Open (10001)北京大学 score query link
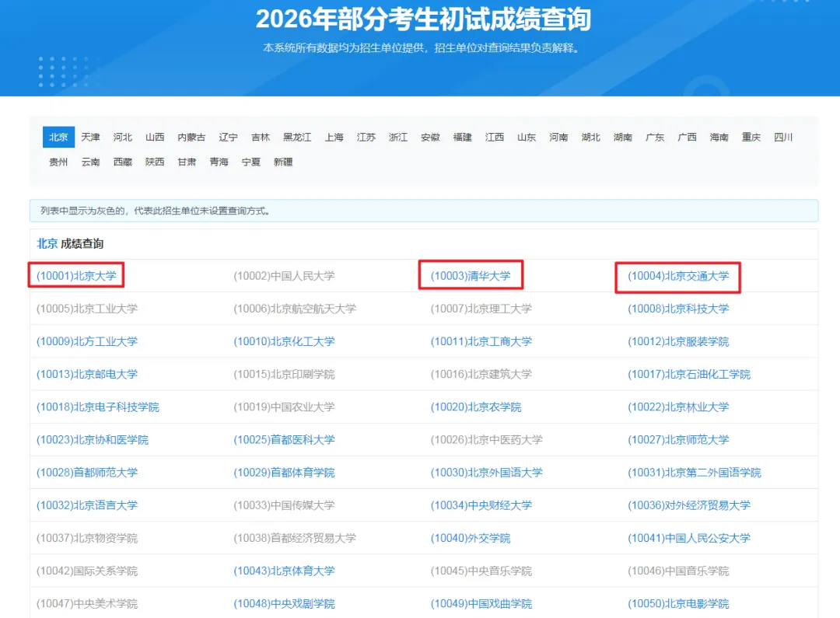 (x=76, y=276)
